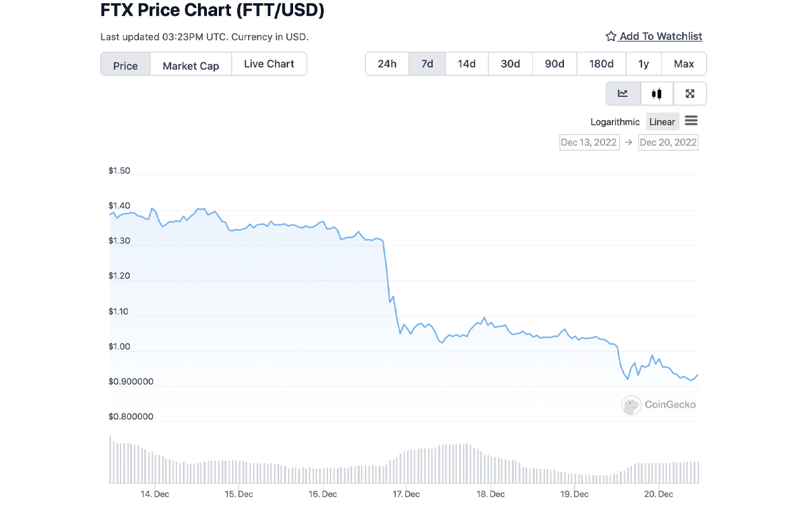Viewport: 812px width, 508px height.
Task: Select the 90d time range button
Action: (554, 63)
